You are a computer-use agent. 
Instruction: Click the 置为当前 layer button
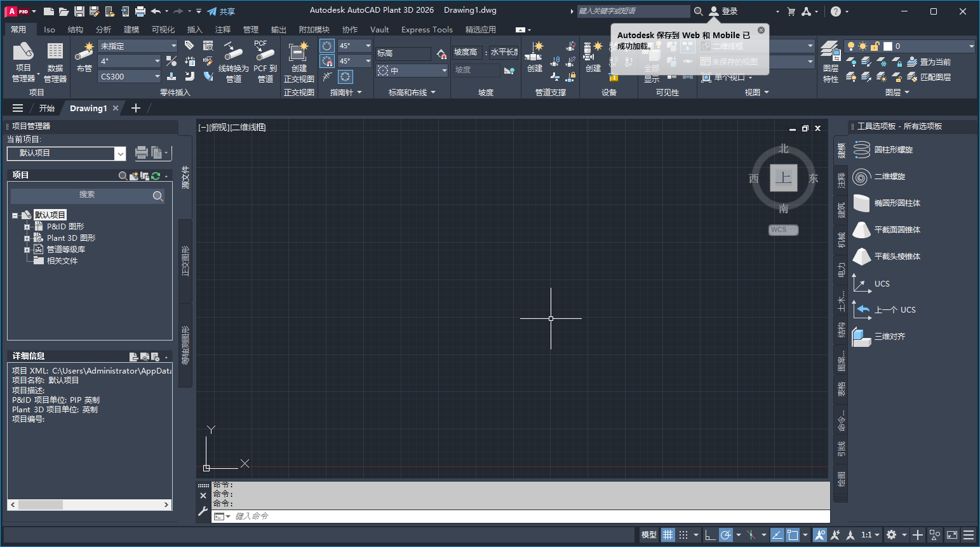coord(929,62)
